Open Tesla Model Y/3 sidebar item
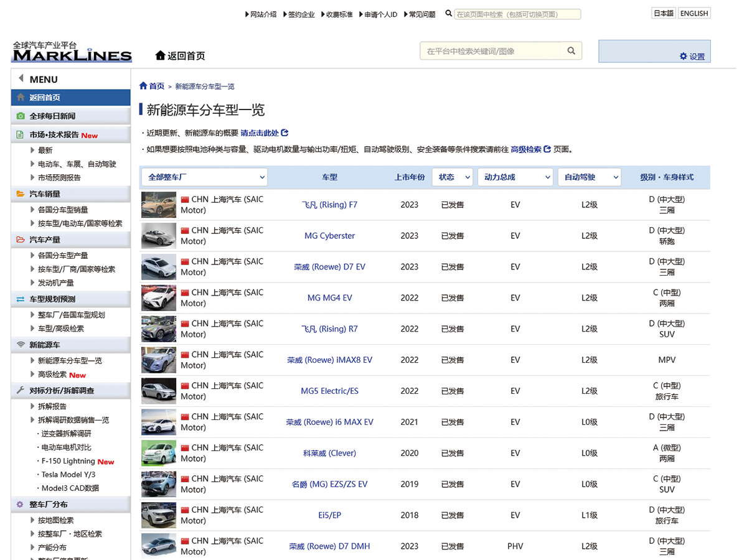The image size is (747, 560). [x=68, y=474]
